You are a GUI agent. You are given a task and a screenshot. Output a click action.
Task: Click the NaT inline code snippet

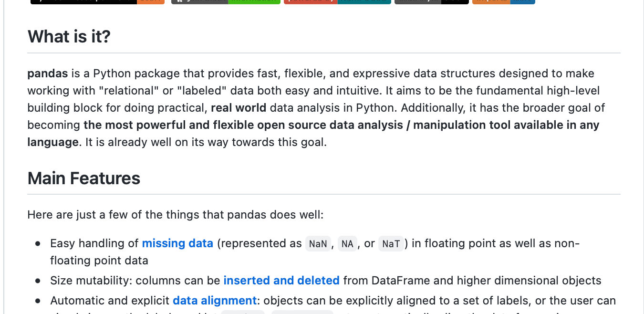(x=391, y=244)
